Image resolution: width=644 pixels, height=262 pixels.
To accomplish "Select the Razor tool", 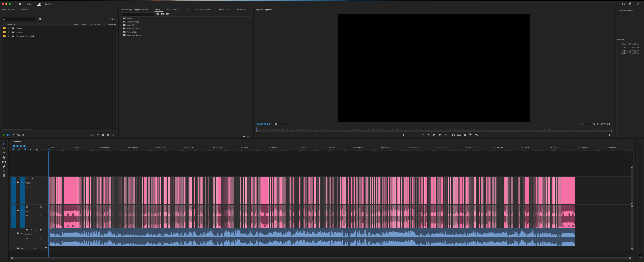I will click(x=4, y=158).
